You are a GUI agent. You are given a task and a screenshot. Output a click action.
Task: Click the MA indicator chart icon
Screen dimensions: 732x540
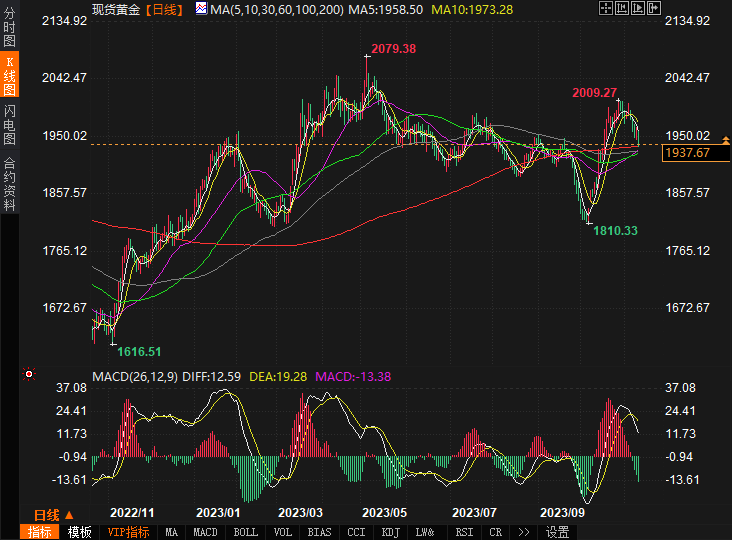coord(201,8)
